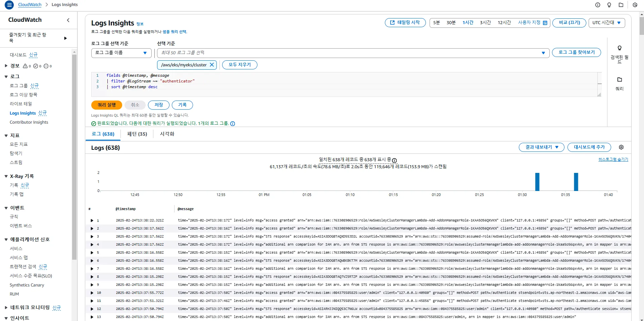Open the log group selection criteria dropdown
Image resolution: width=644 pixels, height=321 pixels.
tap(121, 53)
